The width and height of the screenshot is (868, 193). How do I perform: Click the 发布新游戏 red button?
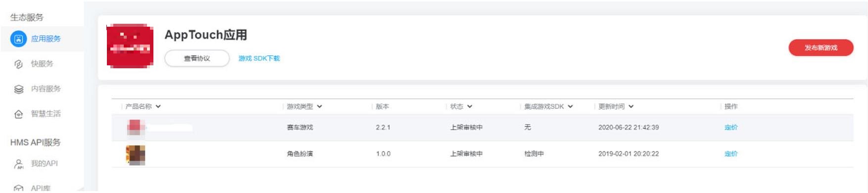(820, 48)
